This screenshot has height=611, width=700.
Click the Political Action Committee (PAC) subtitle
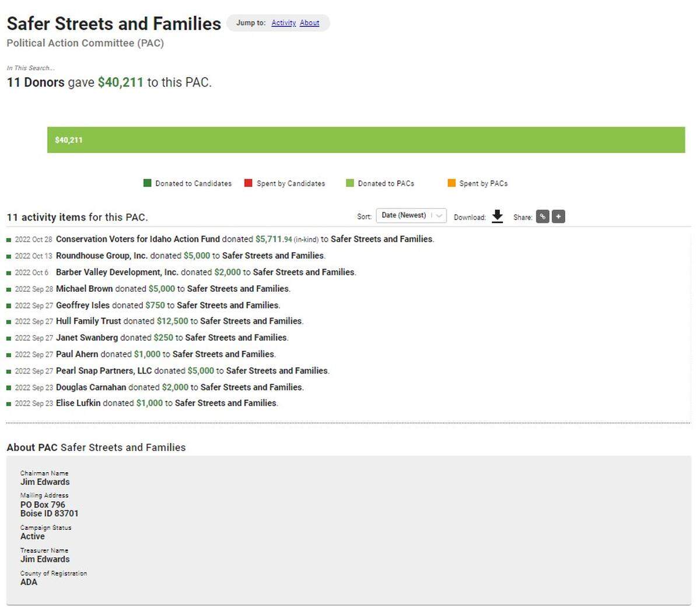pyautogui.click(x=85, y=43)
